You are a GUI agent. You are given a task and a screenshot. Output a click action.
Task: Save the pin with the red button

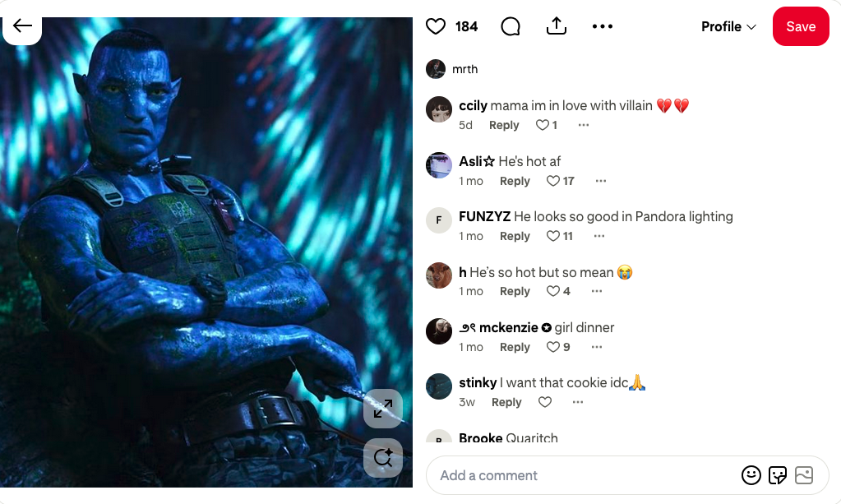coord(801,26)
